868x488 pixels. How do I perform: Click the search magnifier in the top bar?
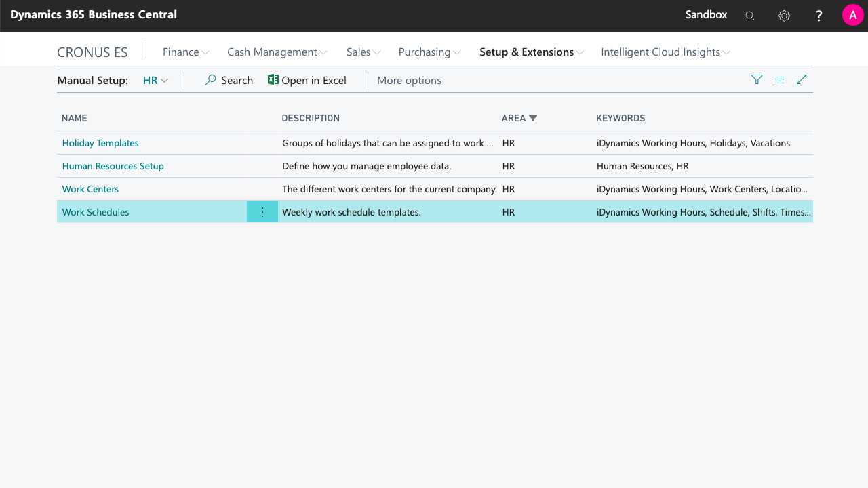click(749, 14)
